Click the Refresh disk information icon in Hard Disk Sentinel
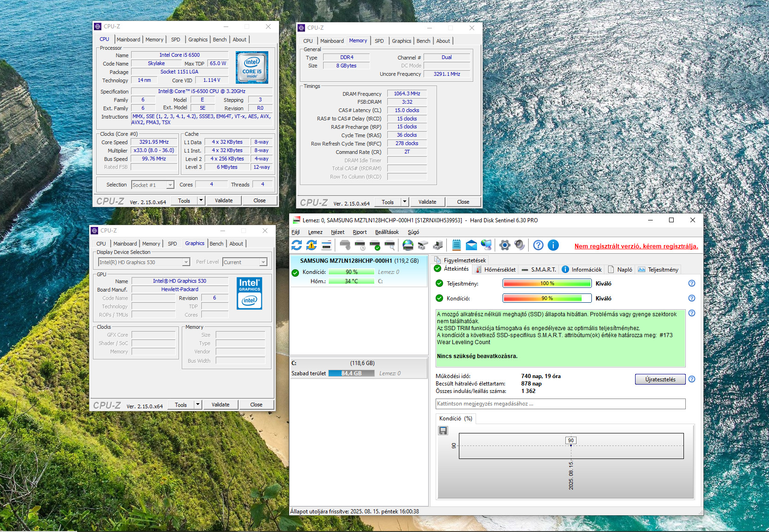The height and width of the screenshot is (532, 769). tap(297, 245)
